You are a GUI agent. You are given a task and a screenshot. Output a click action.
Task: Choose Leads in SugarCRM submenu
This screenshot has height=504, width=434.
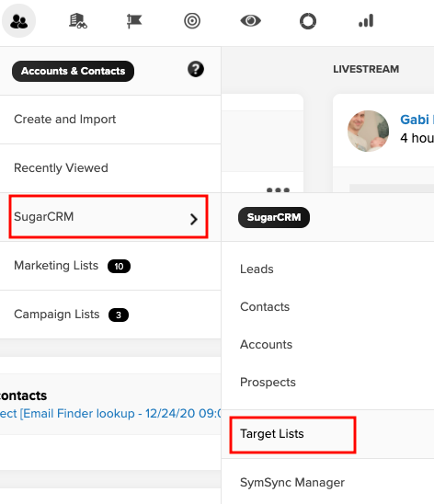[x=257, y=269]
